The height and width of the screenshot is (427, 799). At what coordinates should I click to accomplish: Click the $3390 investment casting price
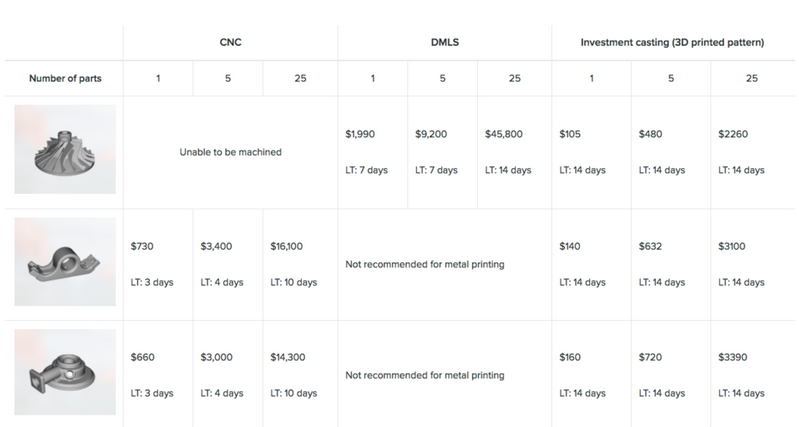[x=733, y=357]
